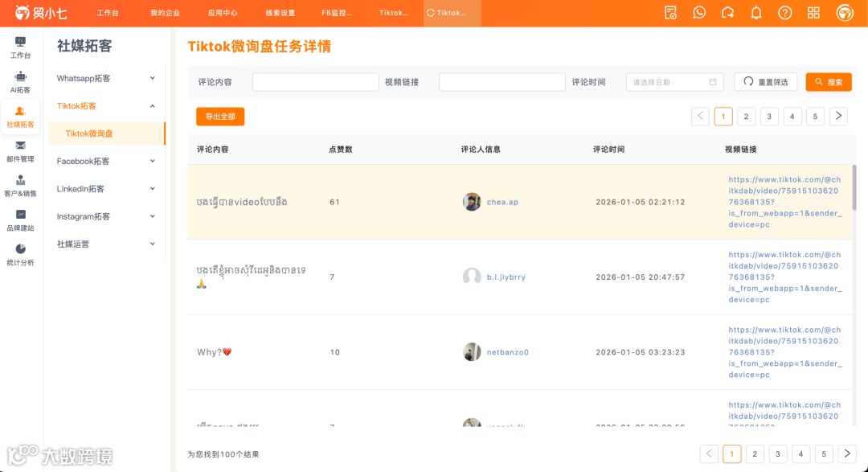Click the table vertical scrollbar
Image resolution: width=868 pixels, height=472 pixels.
coord(854,187)
